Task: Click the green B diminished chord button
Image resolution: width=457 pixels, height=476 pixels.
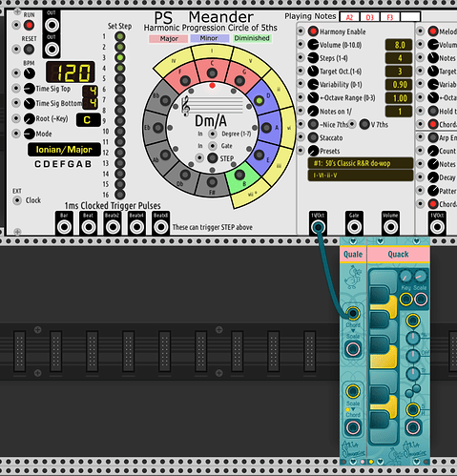Action: coord(239,175)
